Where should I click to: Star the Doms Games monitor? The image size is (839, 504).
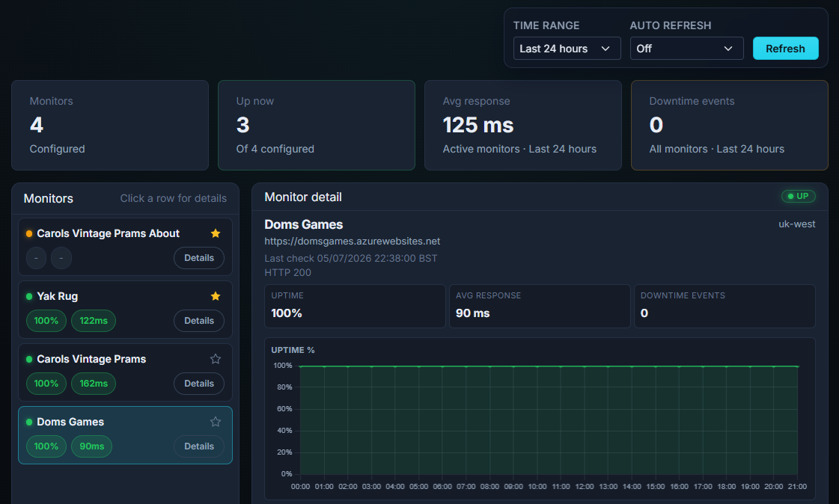(x=216, y=422)
